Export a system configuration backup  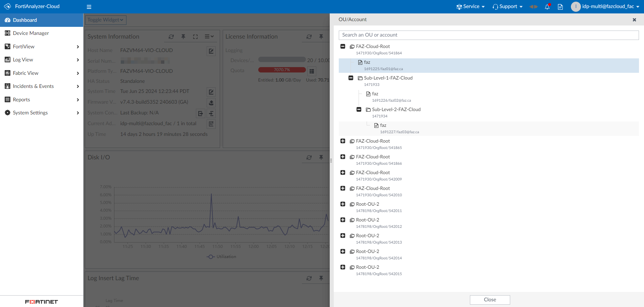200,113
